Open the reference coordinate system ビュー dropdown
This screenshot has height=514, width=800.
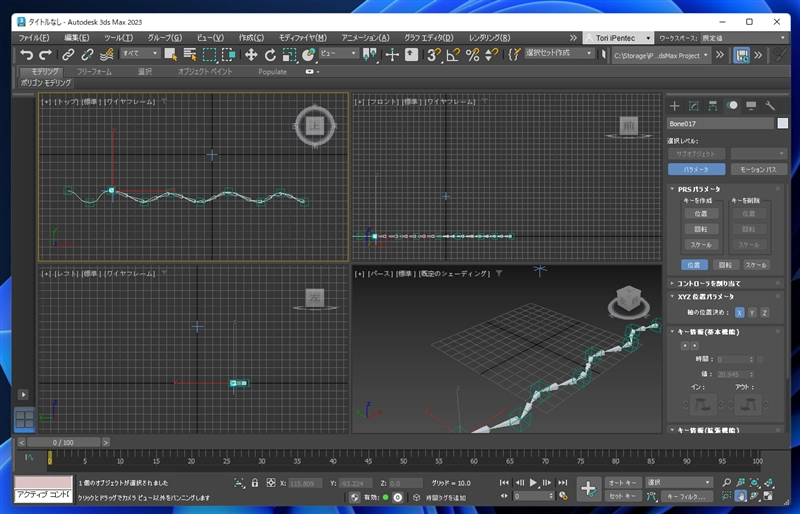pyautogui.click(x=338, y=53)
